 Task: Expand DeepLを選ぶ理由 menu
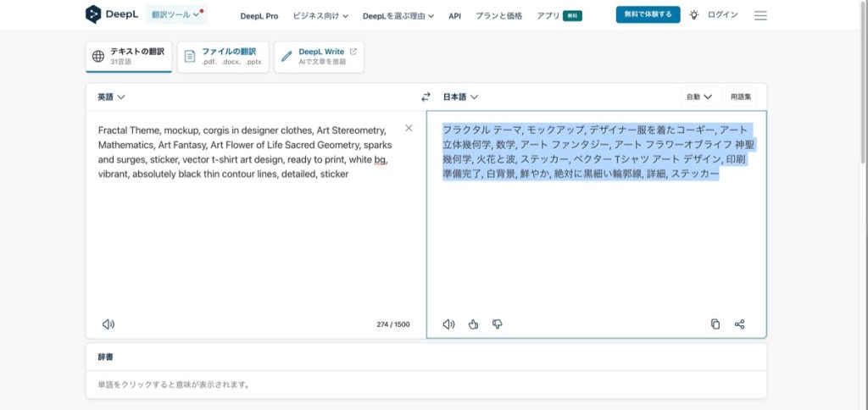coord(398,16)
